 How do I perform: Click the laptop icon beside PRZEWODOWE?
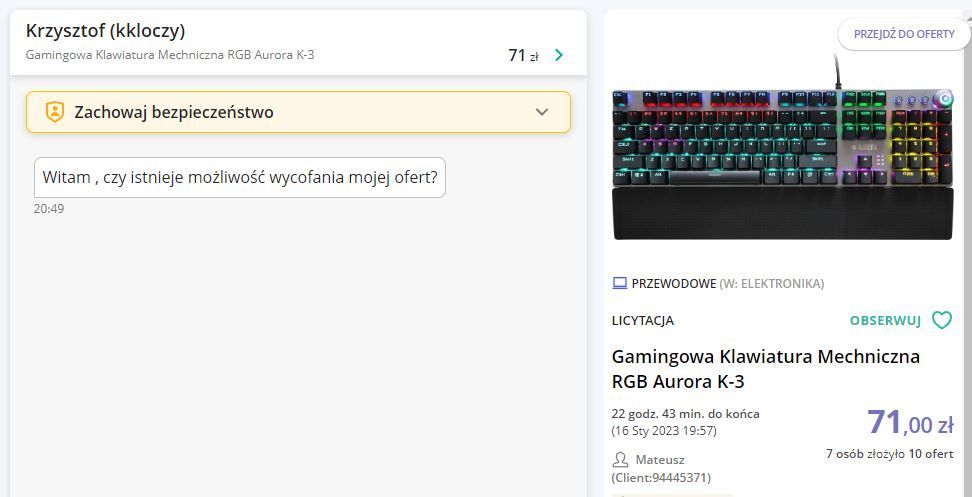coord(620,284)
